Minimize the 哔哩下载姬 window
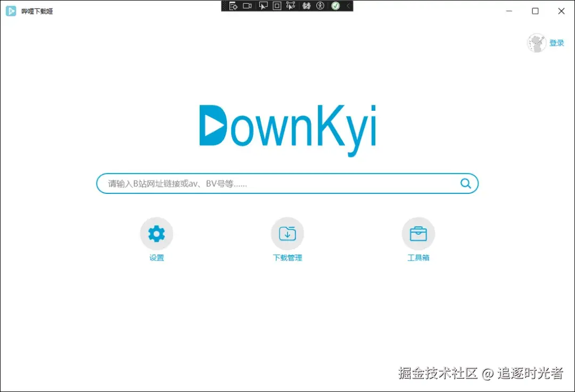The image size is (575, 392). pyautogui.click(x=509, y=11)
